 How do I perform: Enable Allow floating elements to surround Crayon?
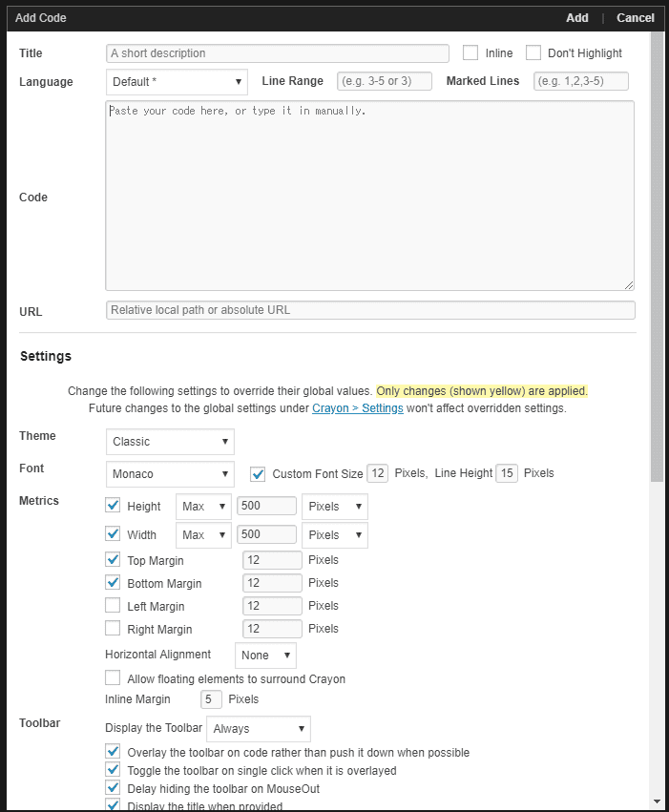pos(113,677)
